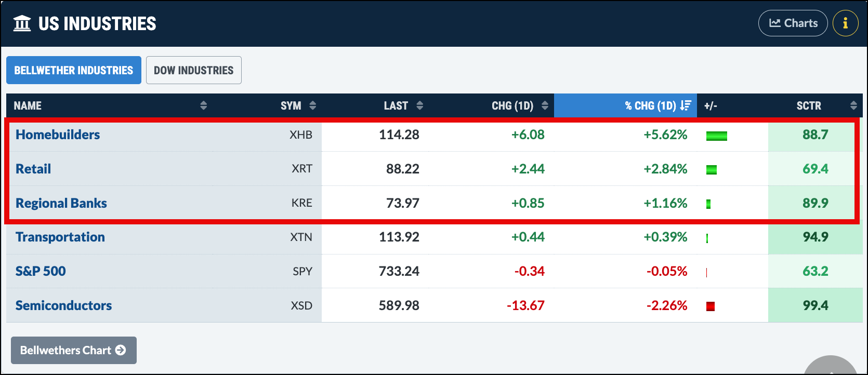
Task: Click the Semiconductors percent change -2.26%
Action: (x=667, y=305)
